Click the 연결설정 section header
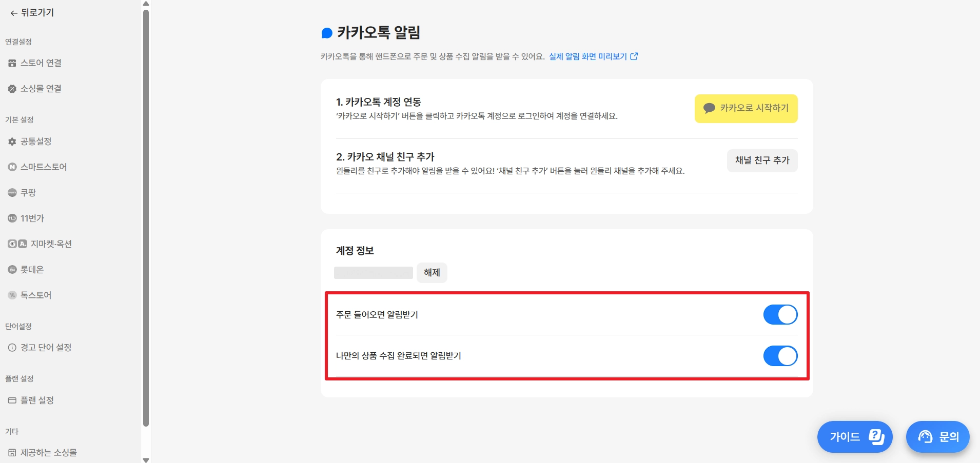This screenshot has width=980, height=463. 18,42
